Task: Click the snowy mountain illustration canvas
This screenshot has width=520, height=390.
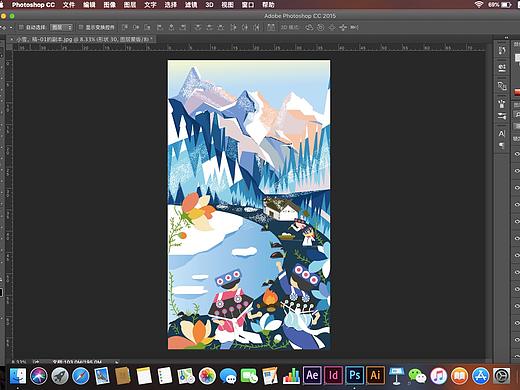Action: click(249, 205)
